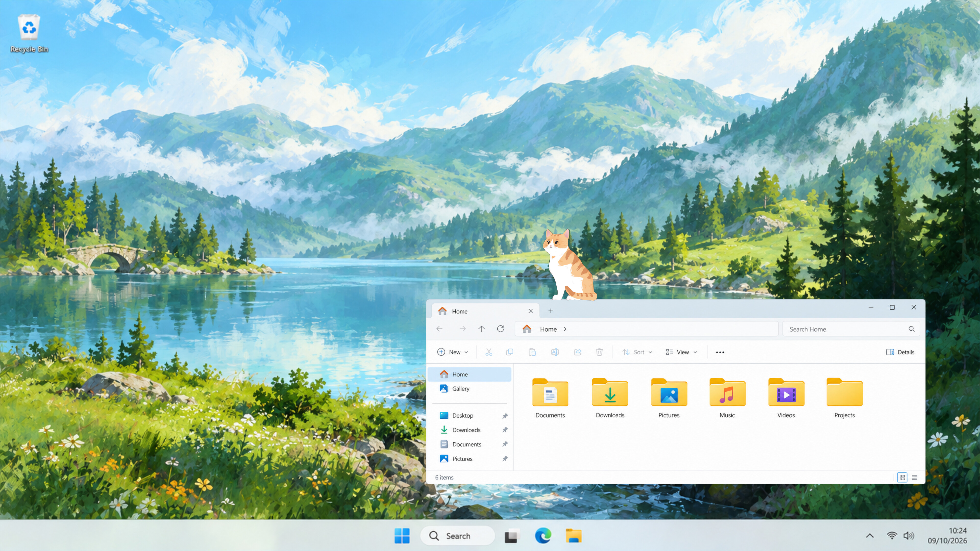Open the Projects folder
Viewport: 980px width, 551px height.
click(844, 398)
